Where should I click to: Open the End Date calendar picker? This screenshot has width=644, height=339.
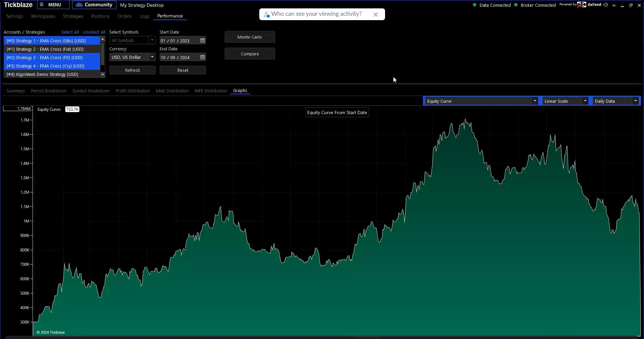[x=203, y=57]
